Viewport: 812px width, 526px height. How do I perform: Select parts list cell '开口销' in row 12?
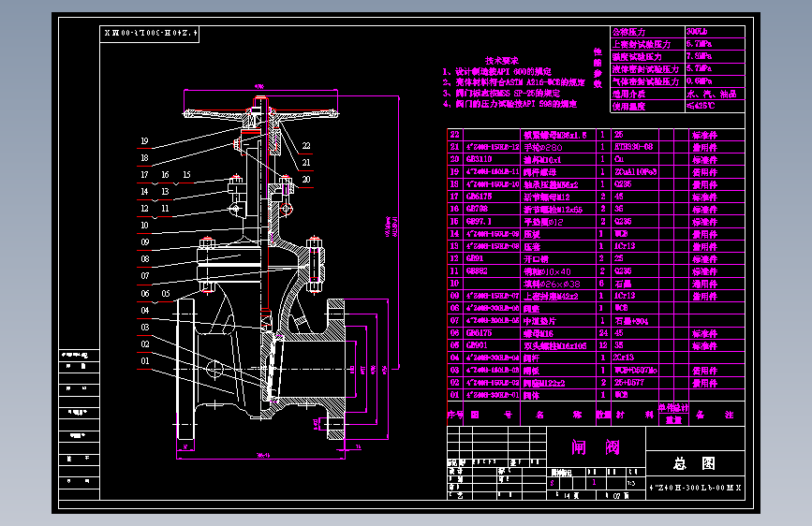536,259
